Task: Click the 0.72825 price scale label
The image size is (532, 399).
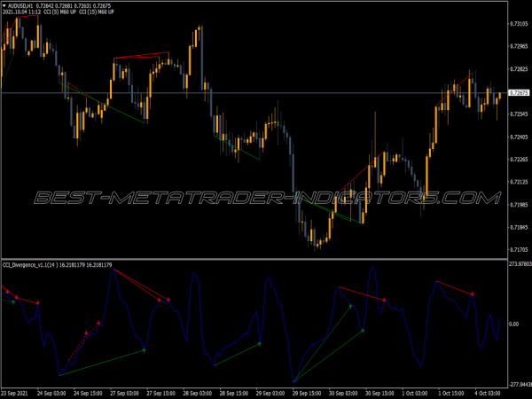Action: coord(519,69)
